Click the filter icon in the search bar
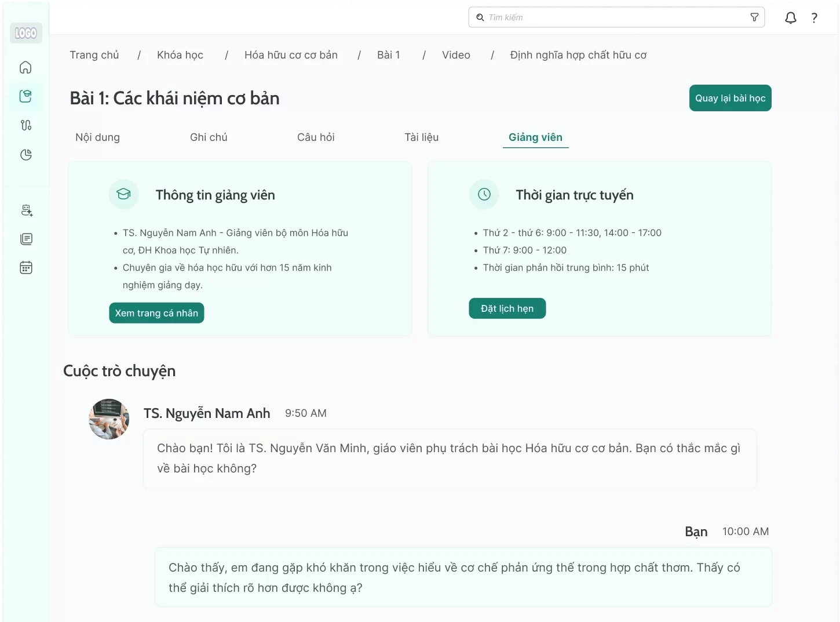 [x=754, y=17]
